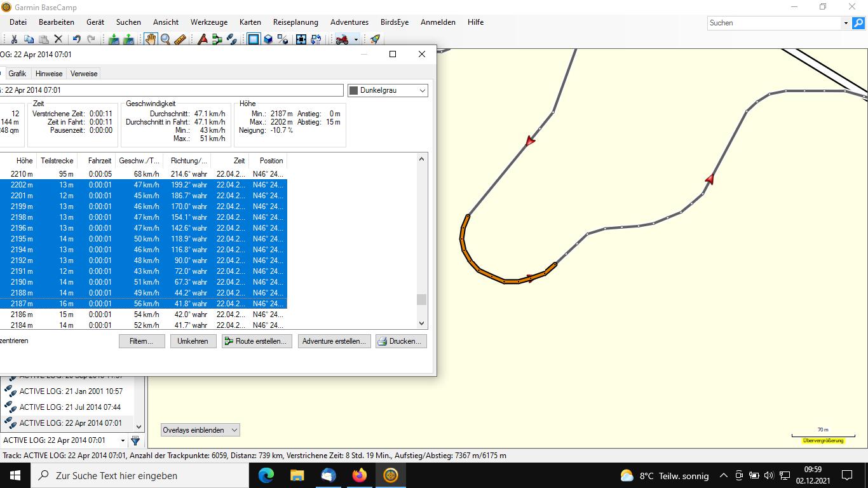Viewport: 868px width, 488px height.
Task: Open the activity profile dropdown arrow
Action: click(x=356, y=39)
